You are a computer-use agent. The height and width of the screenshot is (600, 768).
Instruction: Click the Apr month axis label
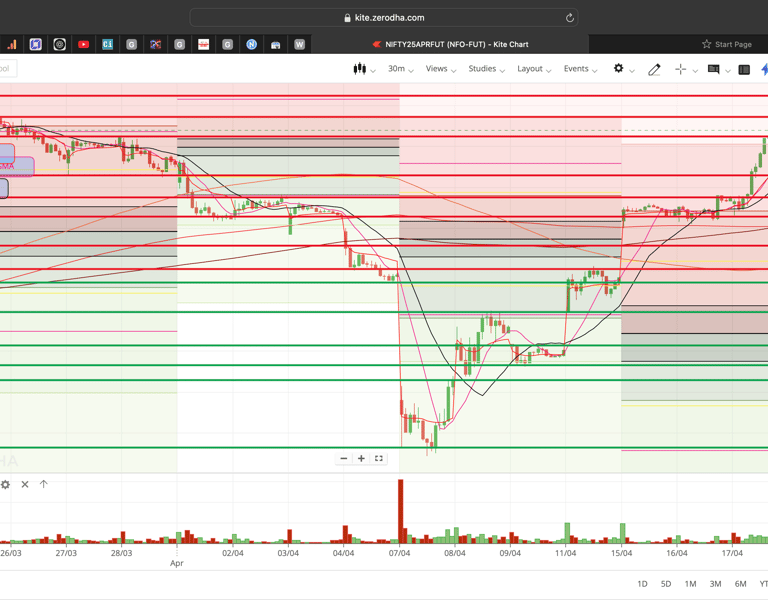176,563
